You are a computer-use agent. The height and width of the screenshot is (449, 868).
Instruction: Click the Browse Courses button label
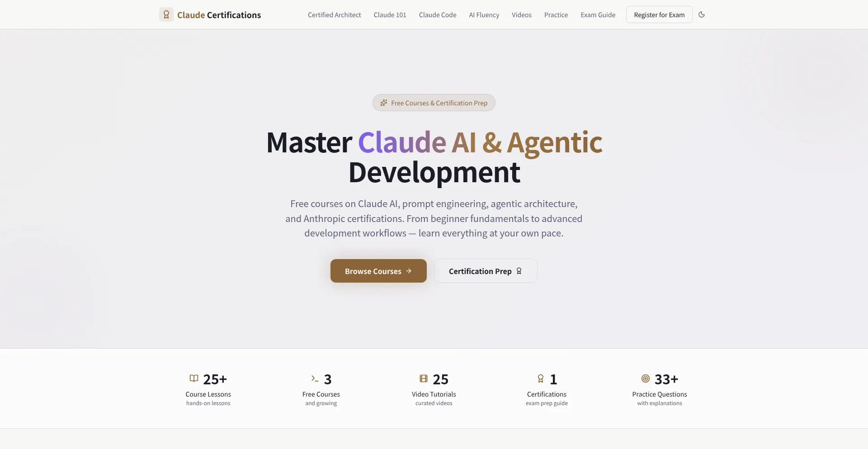373,271
